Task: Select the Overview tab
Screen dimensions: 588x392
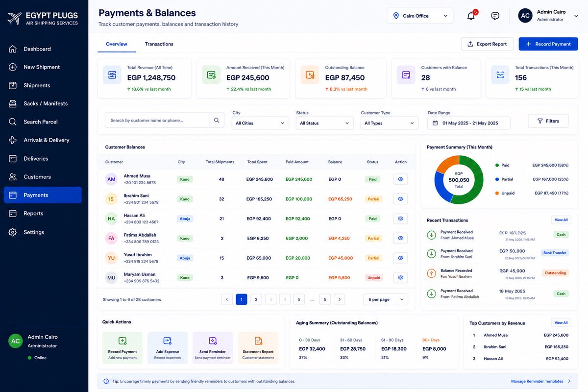Action: (117, 44)
